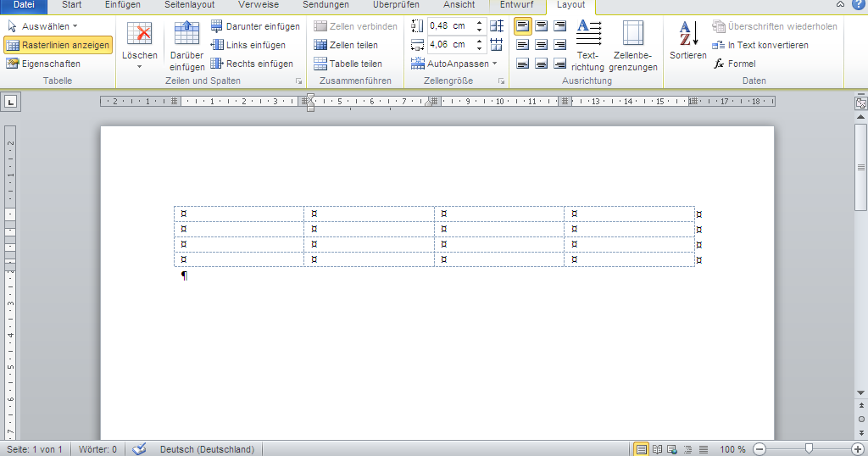Click Deutsch (Deutschland) language indicator

[x=207, y=449]
